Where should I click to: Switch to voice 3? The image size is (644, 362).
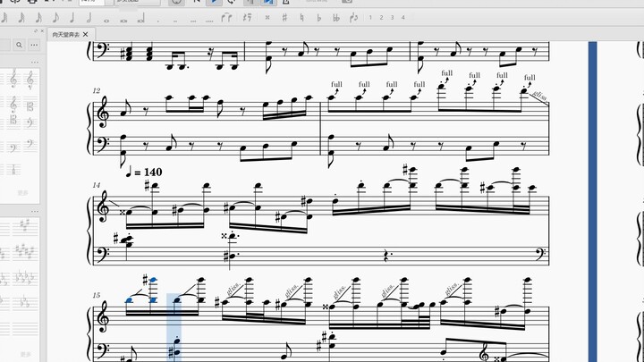393,18
